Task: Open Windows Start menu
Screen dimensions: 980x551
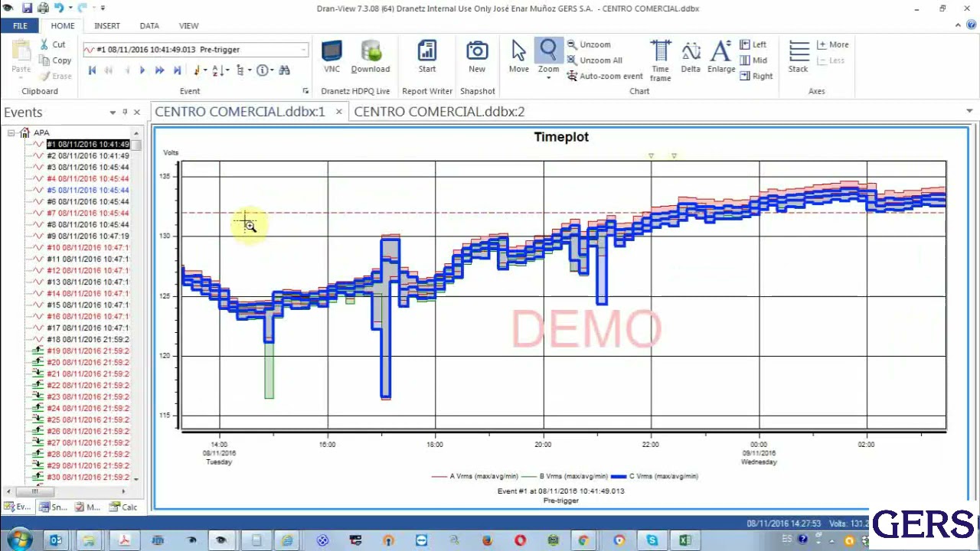Action: pyautogui.click(x=18, y=540)
